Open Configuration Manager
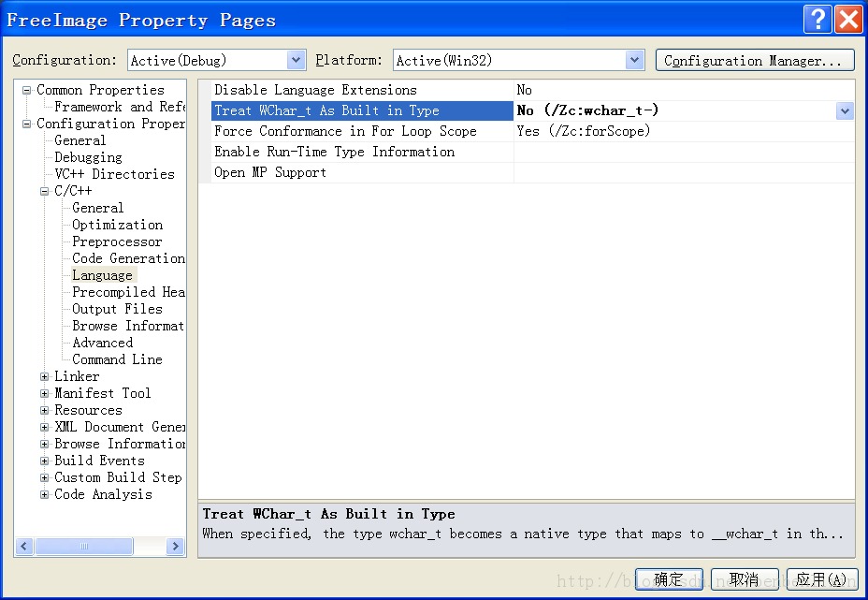 (755, 61)
